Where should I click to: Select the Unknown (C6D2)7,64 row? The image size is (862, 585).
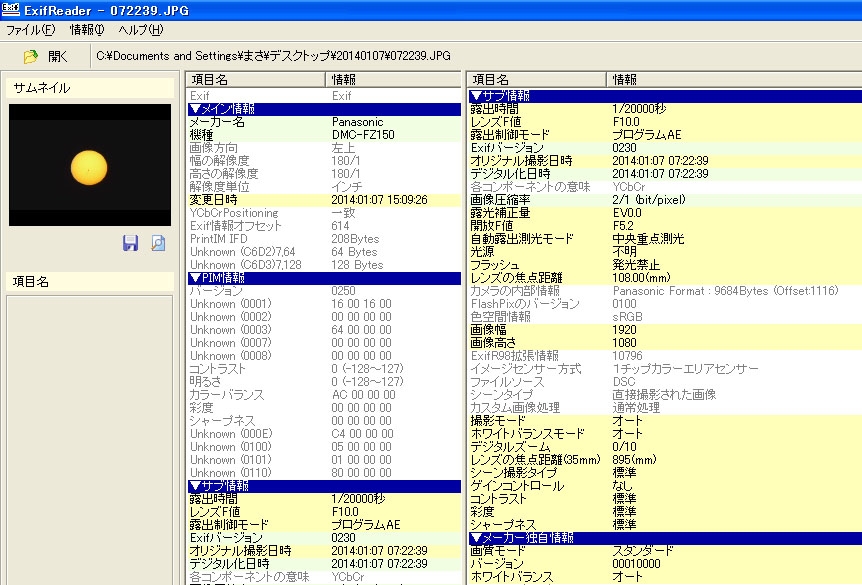(x=324, y=252)
